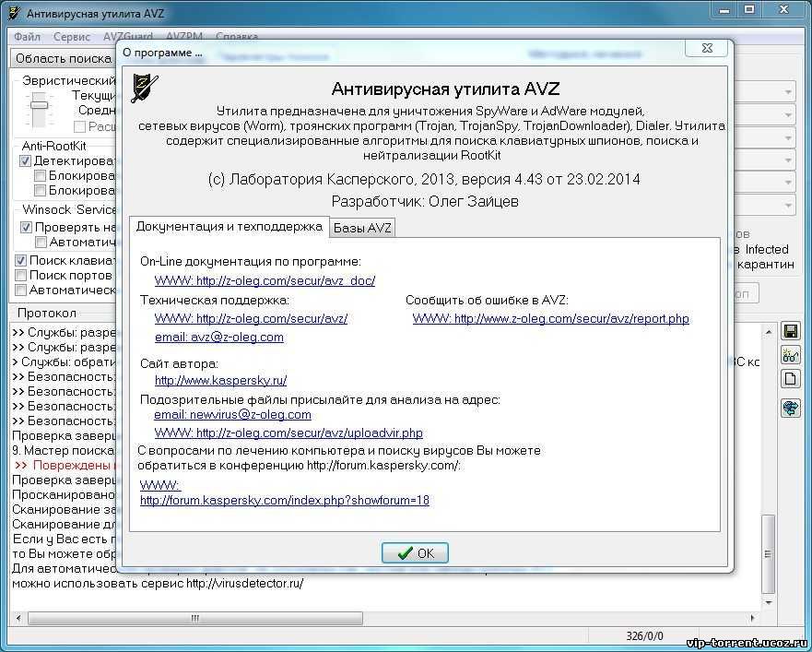The width and height of the screenshot is (812, 652).
Task: Toggle the Поиск клавиат checkbox
Action: coord(20,260)
